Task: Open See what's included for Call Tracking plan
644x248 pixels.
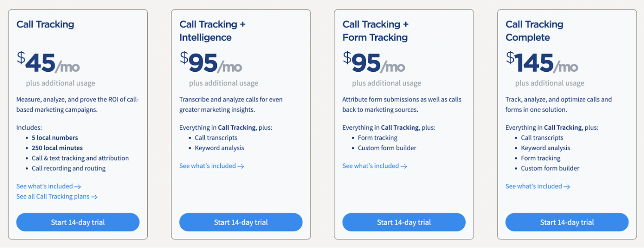Action: [45, 186]
